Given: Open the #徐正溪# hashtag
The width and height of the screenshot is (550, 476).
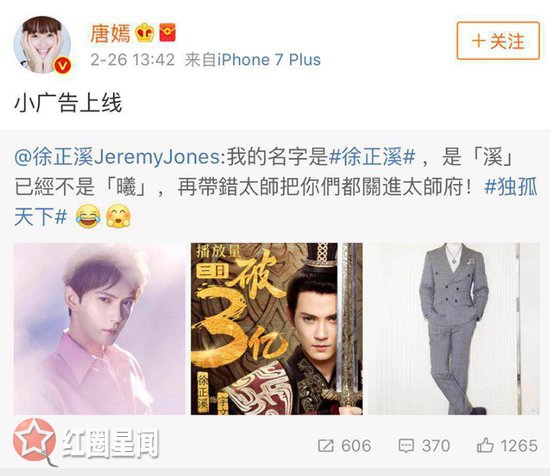Looking at the screenshot, I should point(372,156).
